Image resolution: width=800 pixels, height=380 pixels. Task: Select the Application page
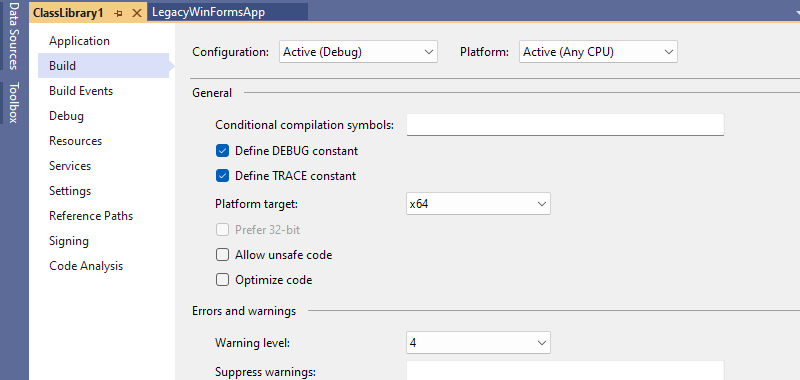80,41
